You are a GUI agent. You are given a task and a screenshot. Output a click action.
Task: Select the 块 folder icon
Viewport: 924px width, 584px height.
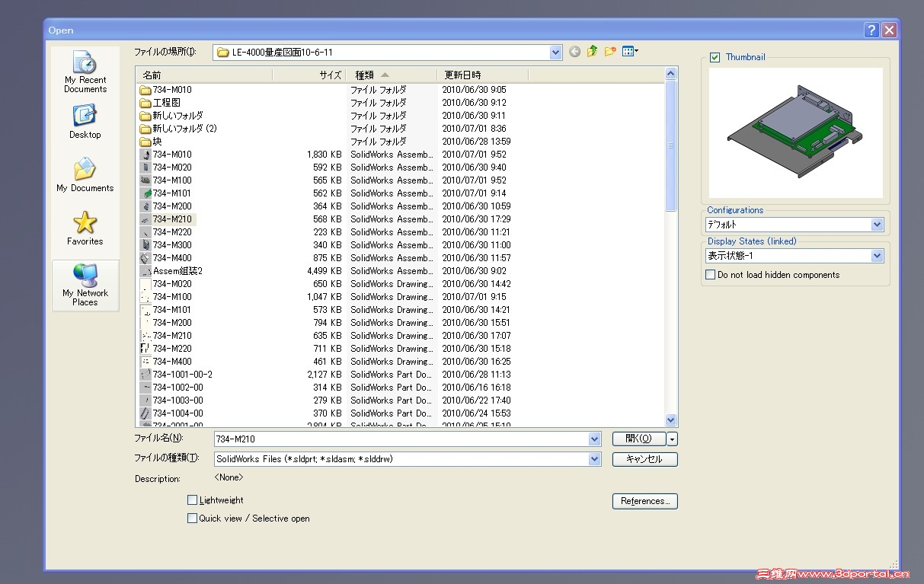(x=145, y=142)
